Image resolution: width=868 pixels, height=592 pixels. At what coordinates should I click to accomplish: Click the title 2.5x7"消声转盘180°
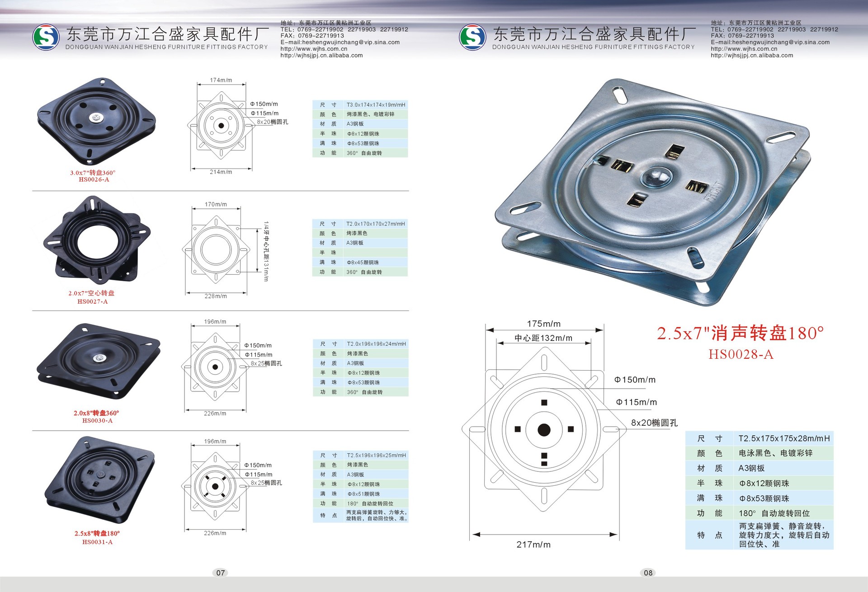tap(741, 333)
